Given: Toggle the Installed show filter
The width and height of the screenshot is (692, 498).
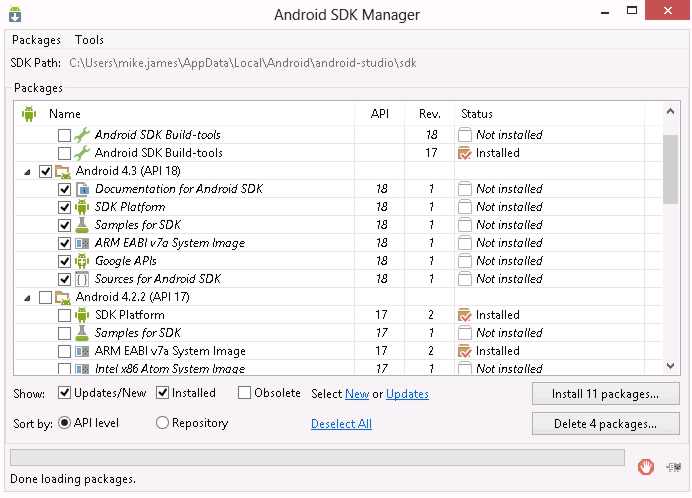Looking at the screenshot, I should click(162, 392).
